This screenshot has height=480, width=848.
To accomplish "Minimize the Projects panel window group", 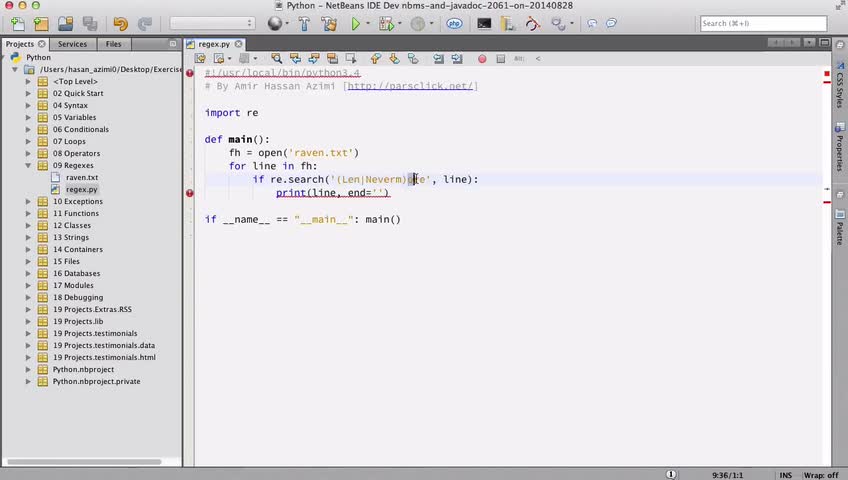I will coord(173,43).
